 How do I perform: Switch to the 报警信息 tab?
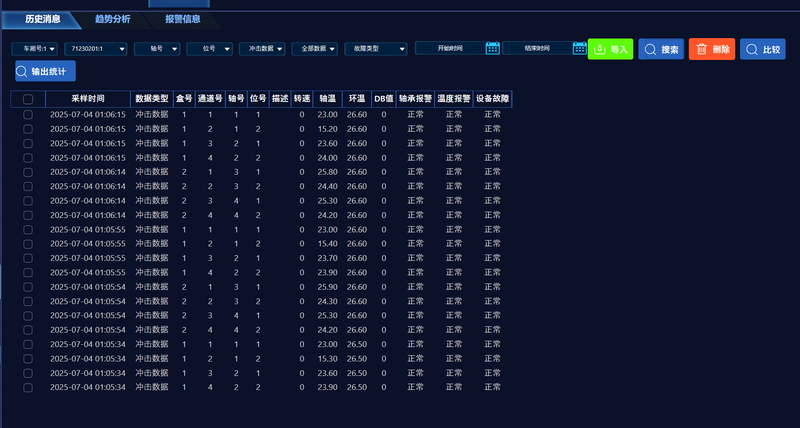pyautogui.click(x=183, y=19)
